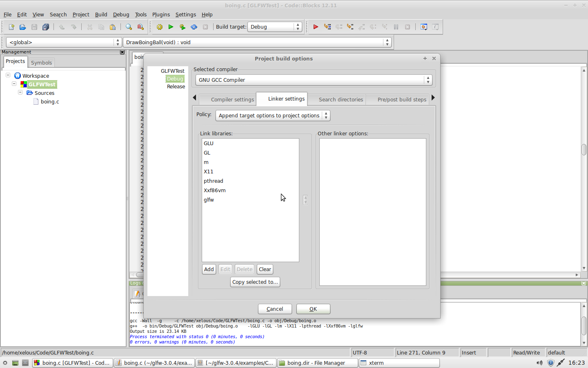Click the Open file folder icon
Image resolution: width=588 pixels, height=368 pixels.
point(23,27)
